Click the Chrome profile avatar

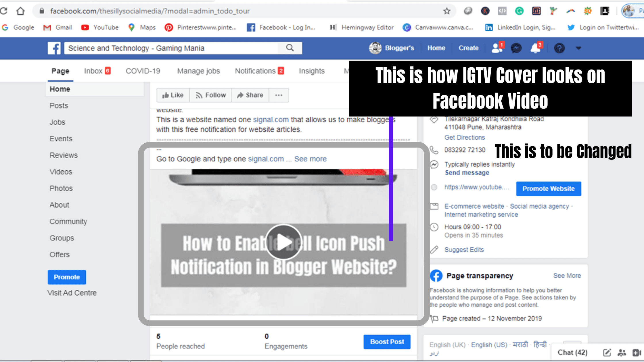(628, 11)
